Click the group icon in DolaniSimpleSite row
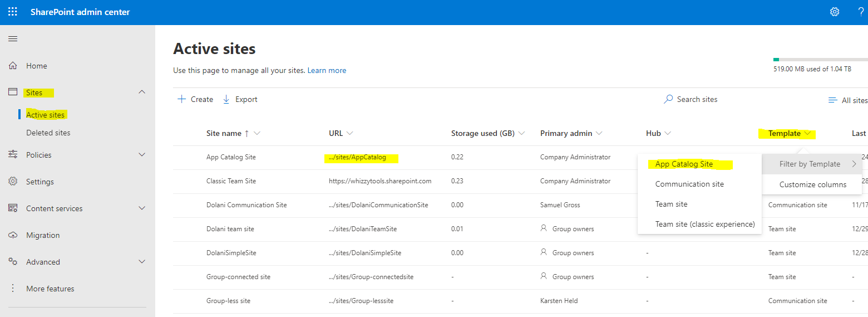The image size is (868, 317). coord(544,252)
